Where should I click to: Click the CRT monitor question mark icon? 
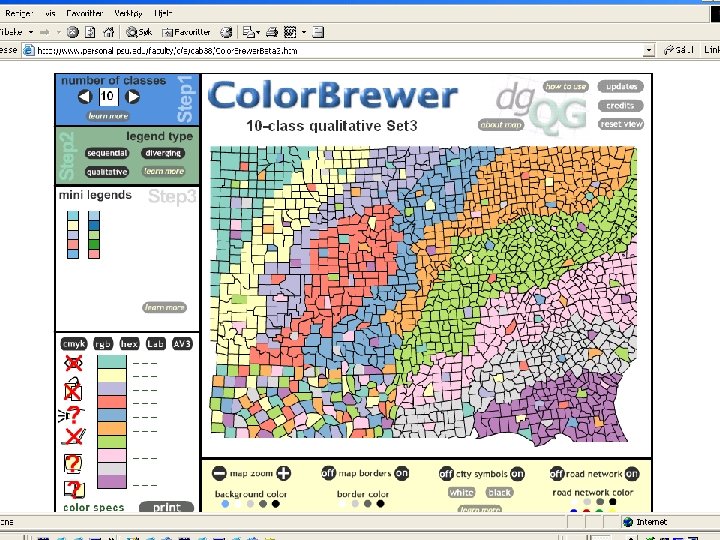[73, 463]
